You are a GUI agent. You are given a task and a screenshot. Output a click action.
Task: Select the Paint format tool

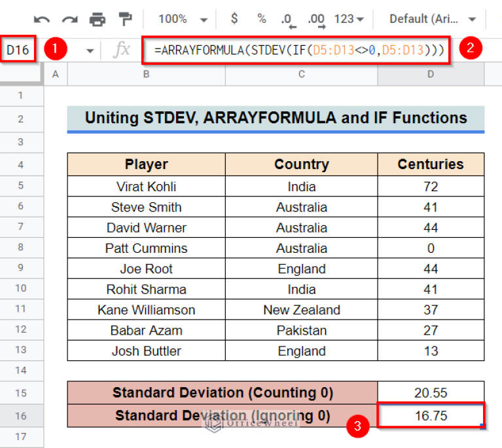tap(124, 19)
